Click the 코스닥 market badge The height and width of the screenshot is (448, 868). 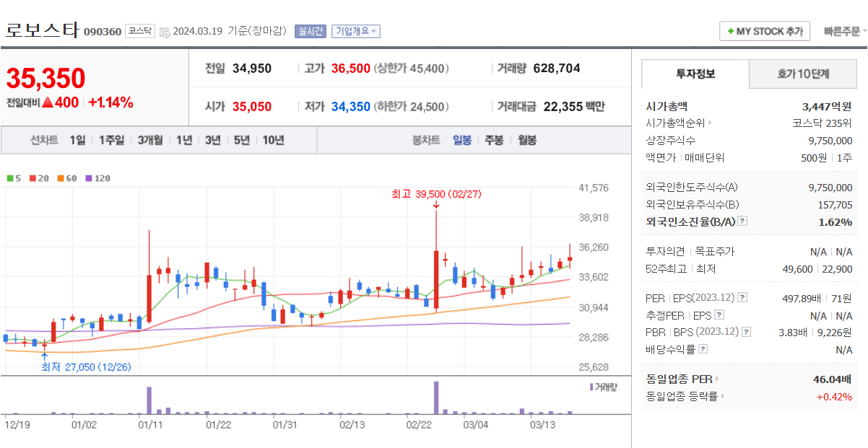click(139, 31)
